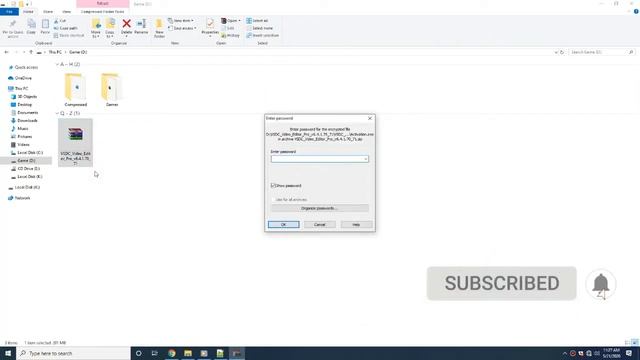The image size is (640, 360).
Task: Open the notification center icon
Action: [x=629, y=353]
